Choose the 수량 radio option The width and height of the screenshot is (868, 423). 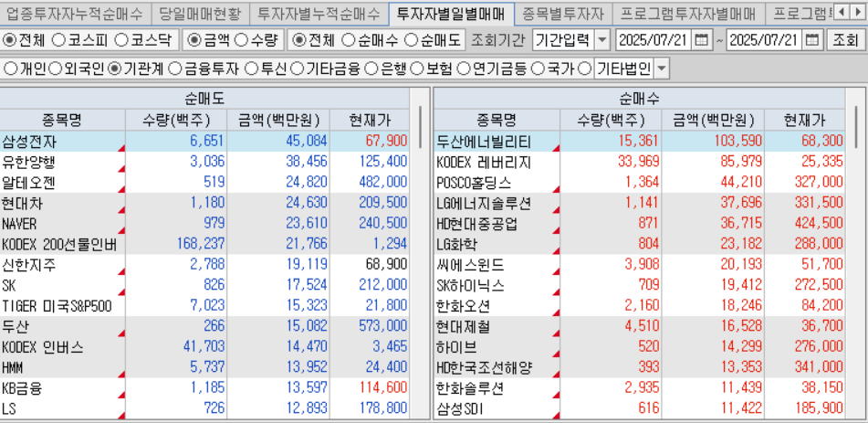coord(241,40)
